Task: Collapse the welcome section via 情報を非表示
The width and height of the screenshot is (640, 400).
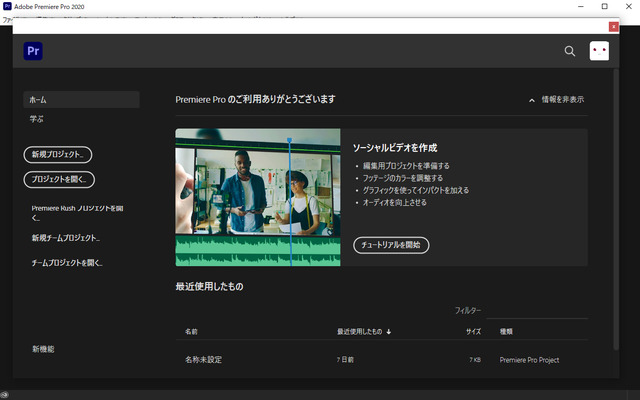Action: [557, 100]
